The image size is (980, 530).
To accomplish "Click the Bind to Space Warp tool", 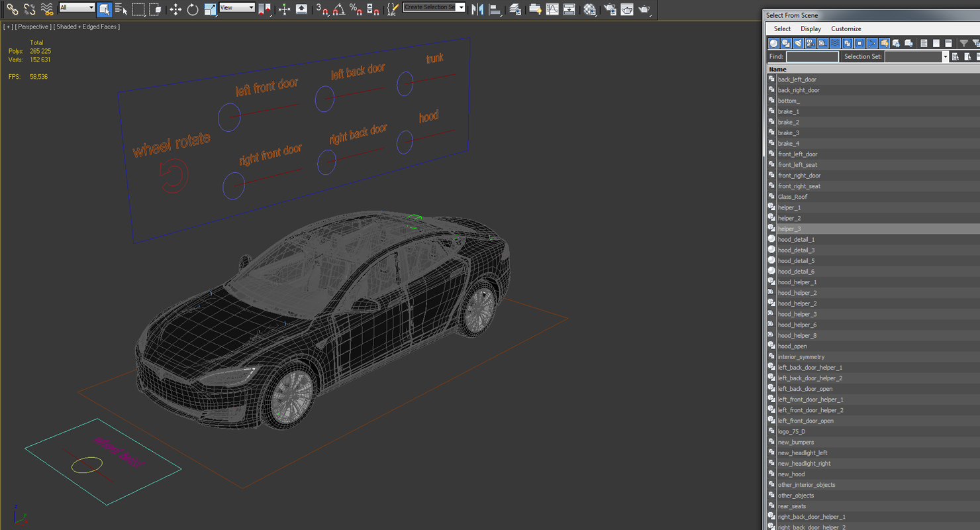I will pyautogui.click(x=46, y=9).
